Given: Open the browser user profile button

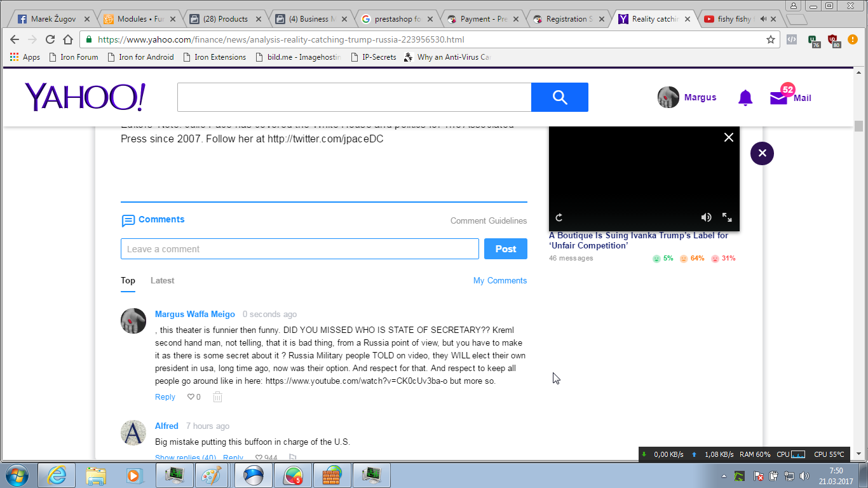Looking at the screenshot, I should click(794, 6).
